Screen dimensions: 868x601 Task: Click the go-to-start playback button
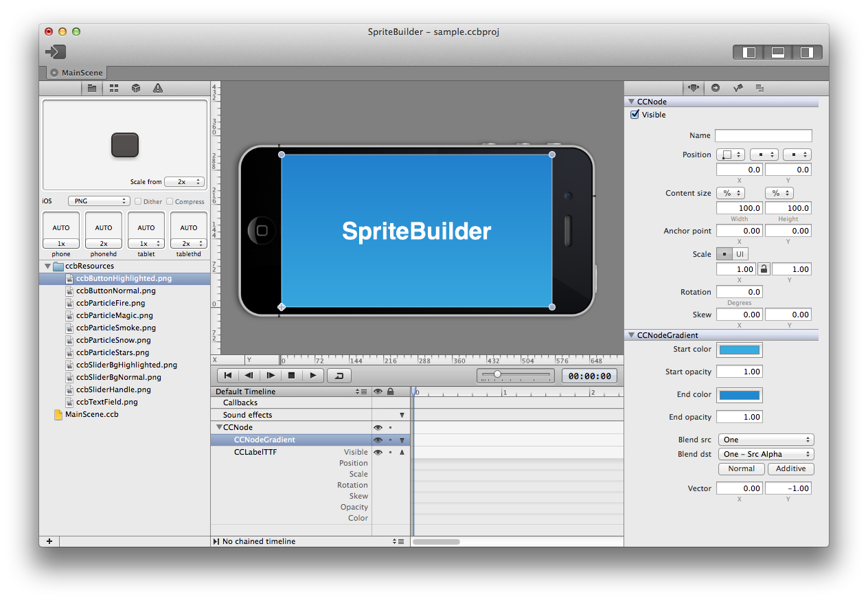(x=228, y=376)
